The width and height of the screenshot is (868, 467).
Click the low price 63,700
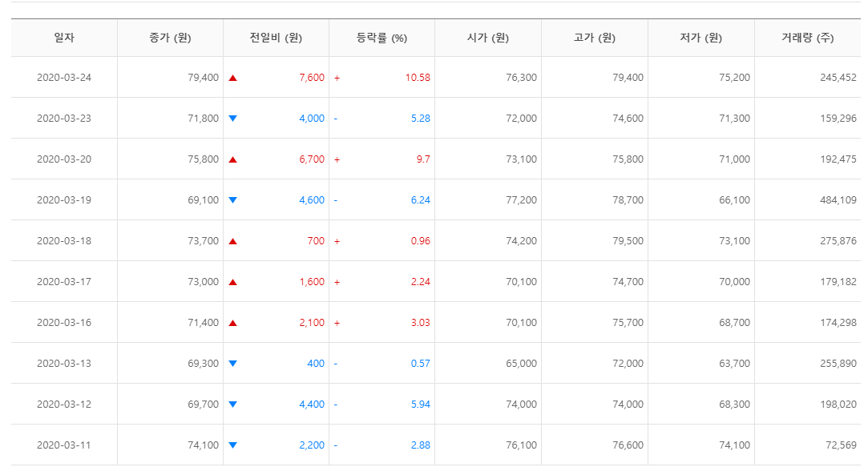click(735, 364)
